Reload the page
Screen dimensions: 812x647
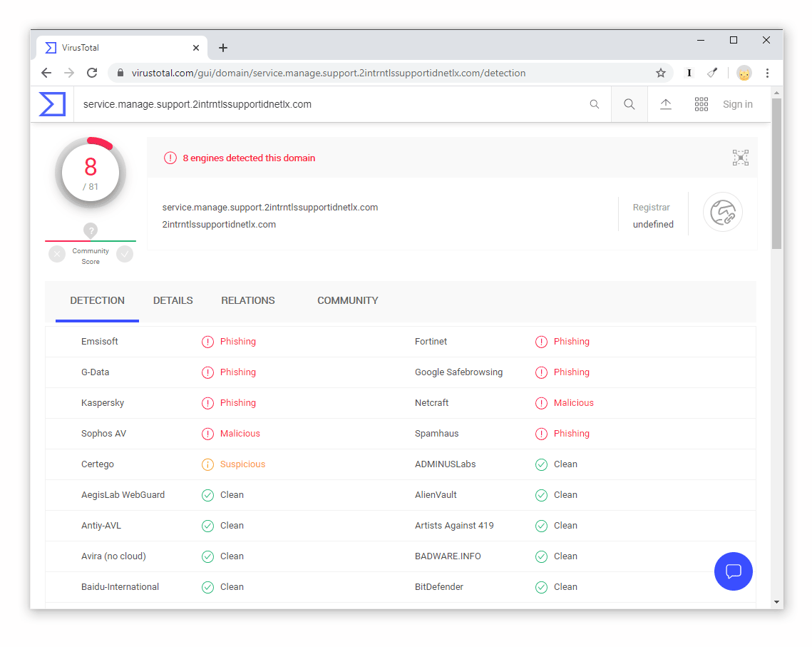pos(92,73)
